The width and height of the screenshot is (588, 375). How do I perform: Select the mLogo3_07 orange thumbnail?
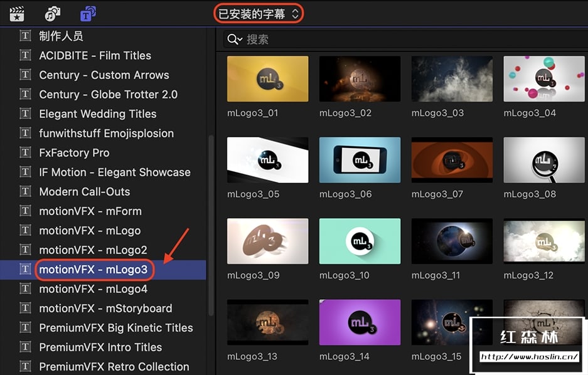(x=452, y=160)
